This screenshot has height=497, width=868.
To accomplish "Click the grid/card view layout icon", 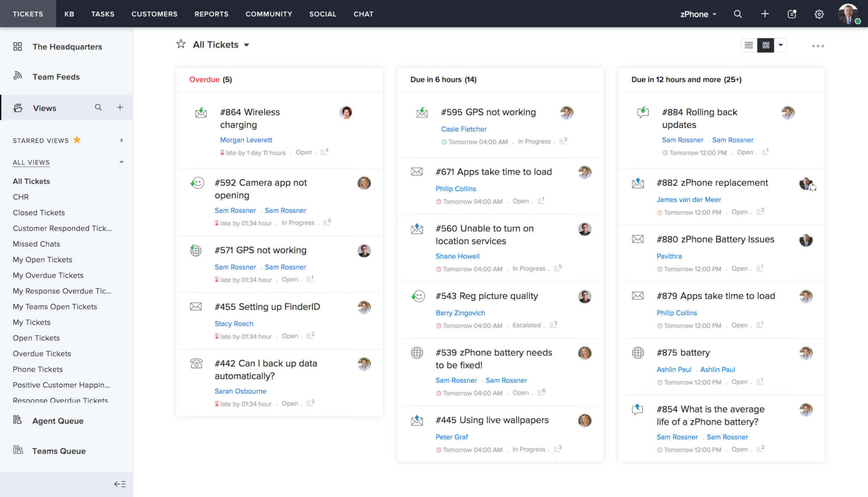I will coord(765,44).
